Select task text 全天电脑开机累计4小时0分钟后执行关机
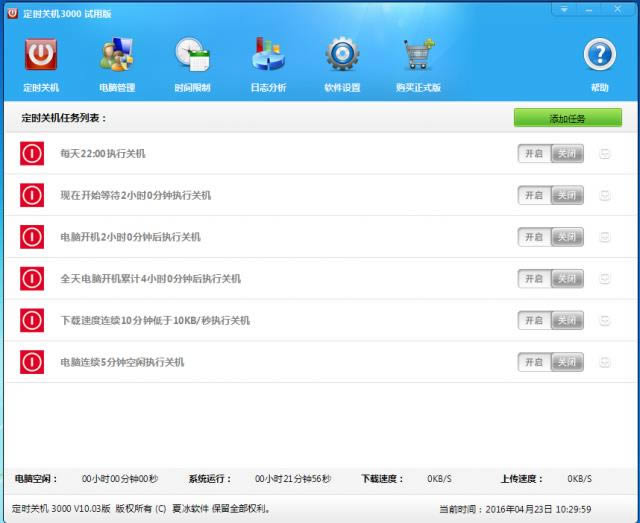 pyautogui.click(x=151, y=278)
